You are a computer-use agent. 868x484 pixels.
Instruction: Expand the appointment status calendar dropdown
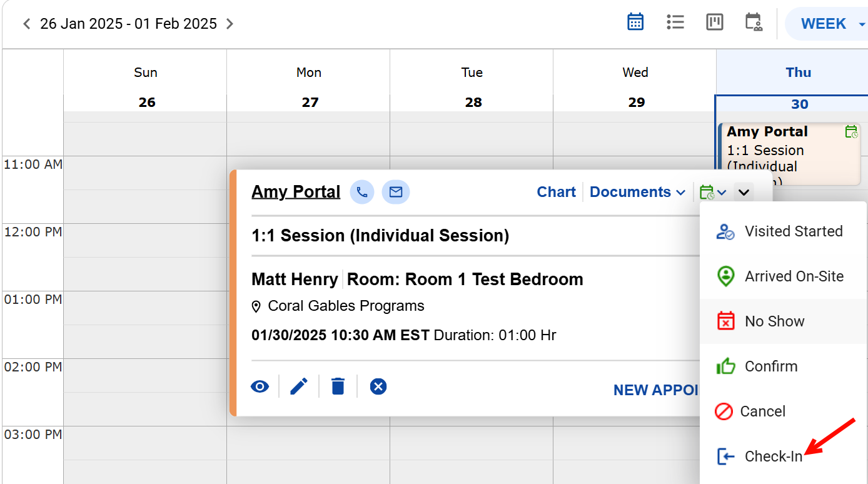coord(713,192)
